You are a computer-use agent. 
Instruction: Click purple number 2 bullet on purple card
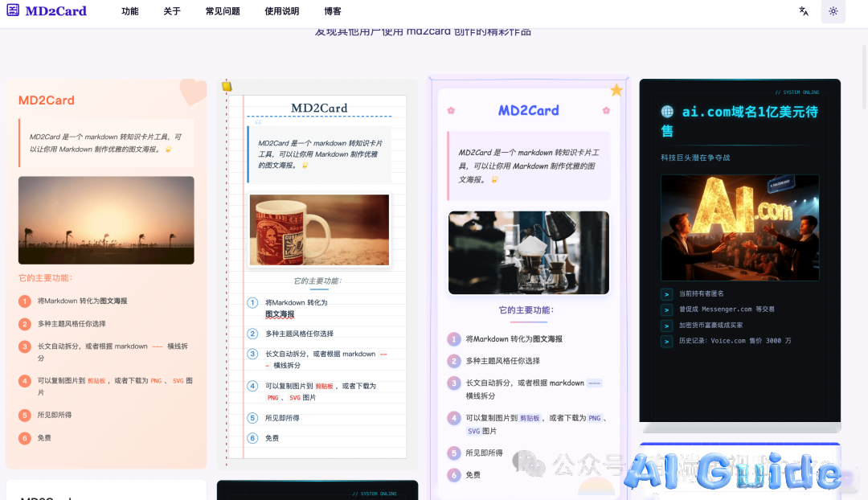pos(454,361)
